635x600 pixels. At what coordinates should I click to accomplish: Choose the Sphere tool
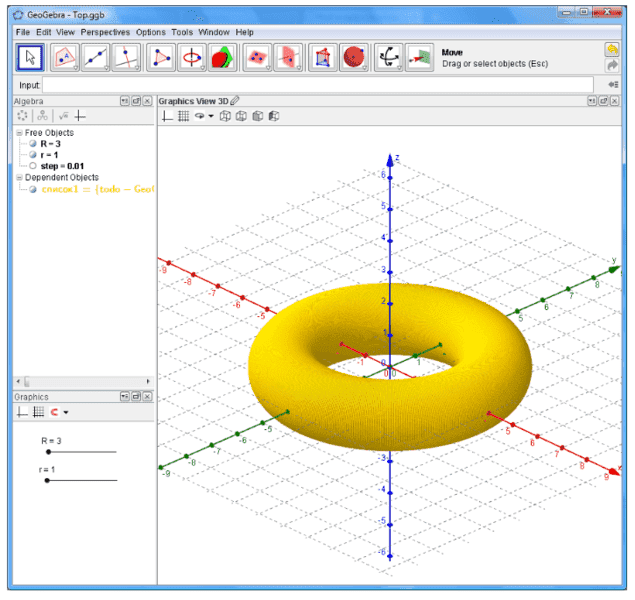(354, 58)
